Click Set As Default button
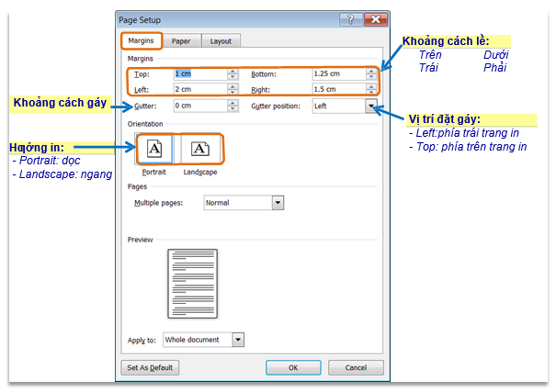 (151, 367)
